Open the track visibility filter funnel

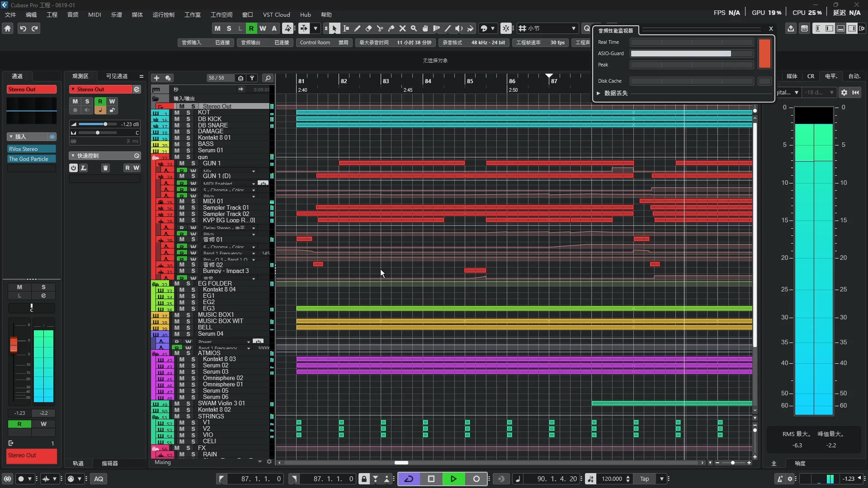pyautogui.click(x=252, y=78)
